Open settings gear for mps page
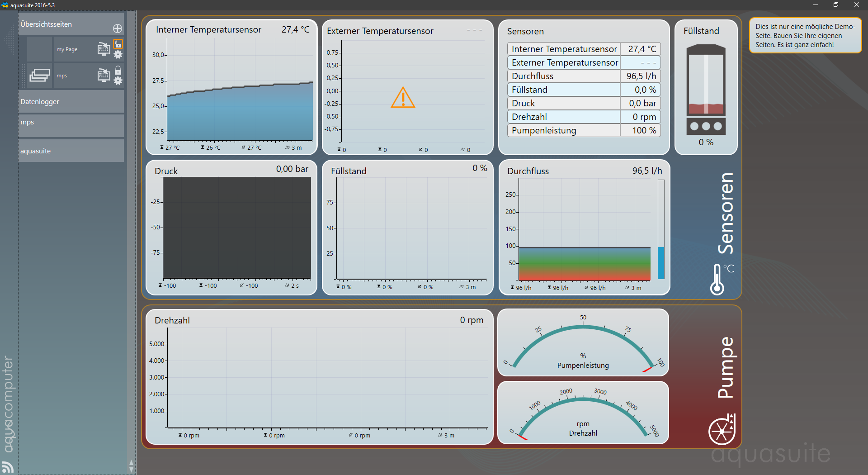The height and width of the screenshot is (475, 868). pyautogui.click(x=118, y=81)
